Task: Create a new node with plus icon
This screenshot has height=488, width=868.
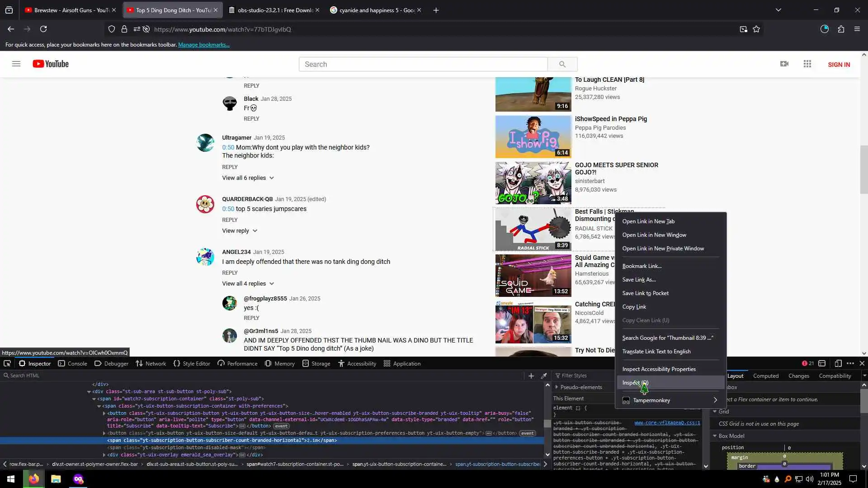Action: click(x=531, y=375)
